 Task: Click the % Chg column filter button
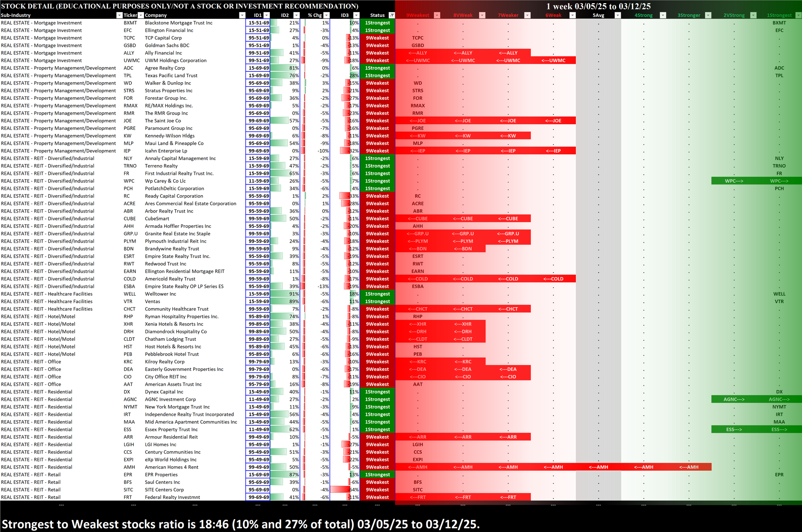pos(326,15)
